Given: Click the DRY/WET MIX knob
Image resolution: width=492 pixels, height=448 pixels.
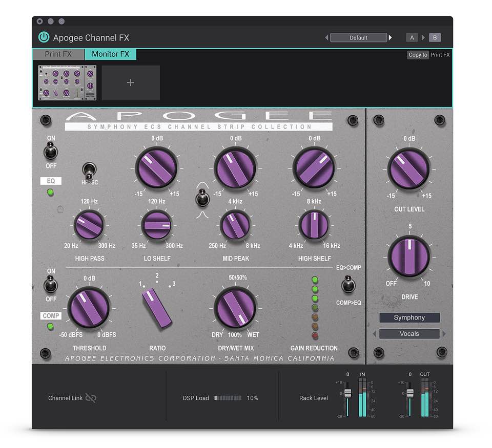Looking at the screenshot, I should coord(235,308).
